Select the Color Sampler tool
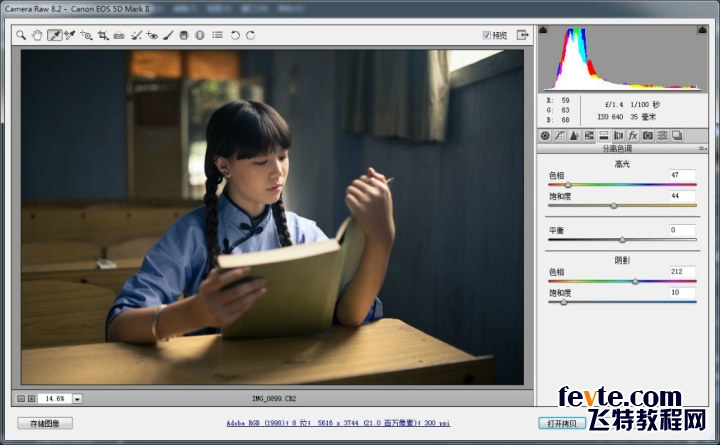The width and height of the screenshot is (720, 445). click(x=70, y=35)
